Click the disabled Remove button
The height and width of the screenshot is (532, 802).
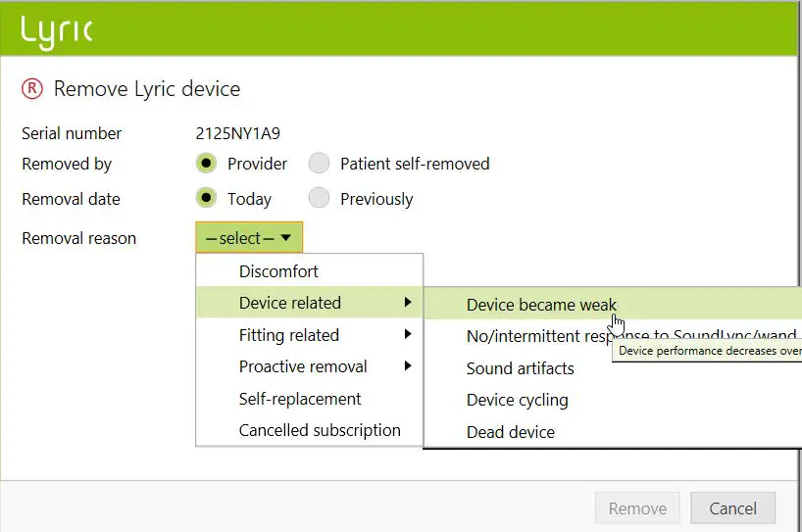[637, 508]
